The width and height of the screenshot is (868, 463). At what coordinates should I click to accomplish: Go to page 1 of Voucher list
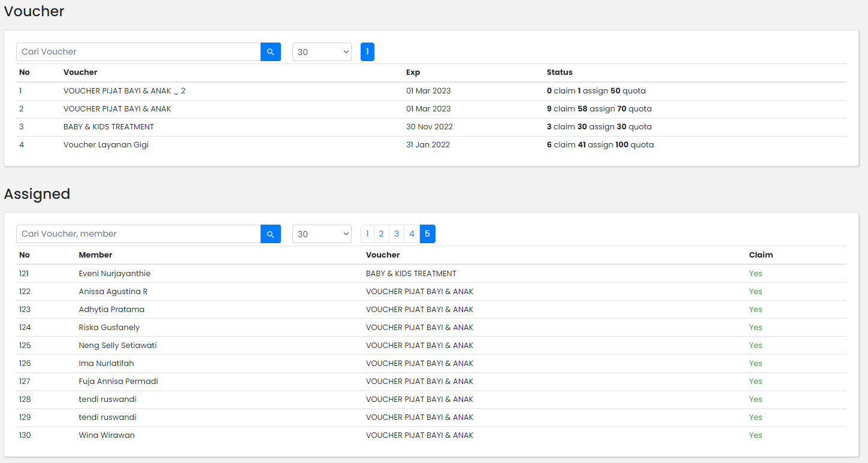[367, 52]
